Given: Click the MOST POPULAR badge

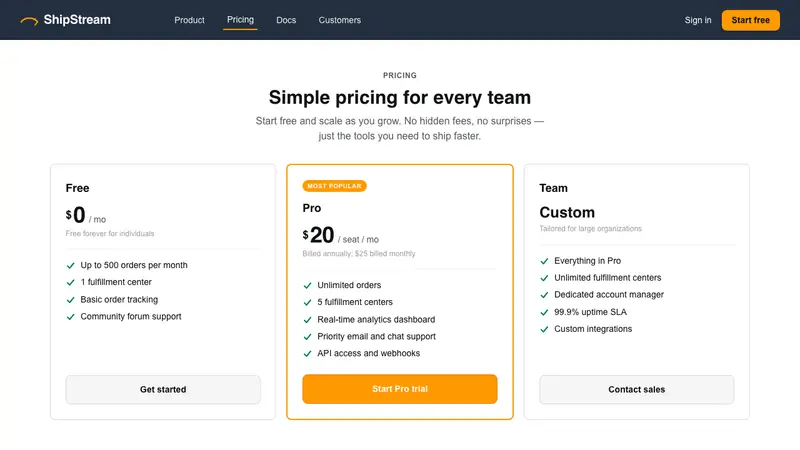Looking at the screenshot, I should [334, 186].
